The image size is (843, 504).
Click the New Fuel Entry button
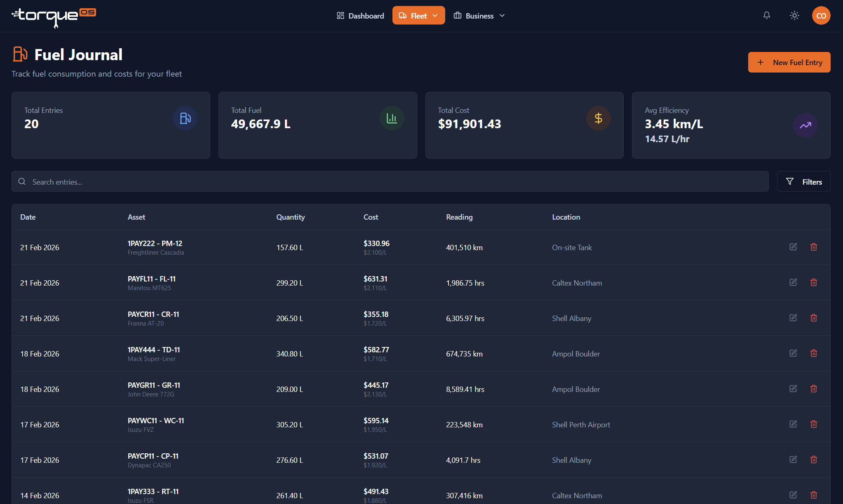pos(789,62)
